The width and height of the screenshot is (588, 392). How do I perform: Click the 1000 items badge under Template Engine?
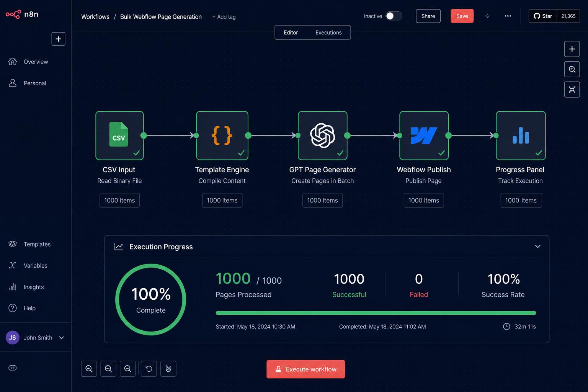pyautogui.click(x=222, y=200)
